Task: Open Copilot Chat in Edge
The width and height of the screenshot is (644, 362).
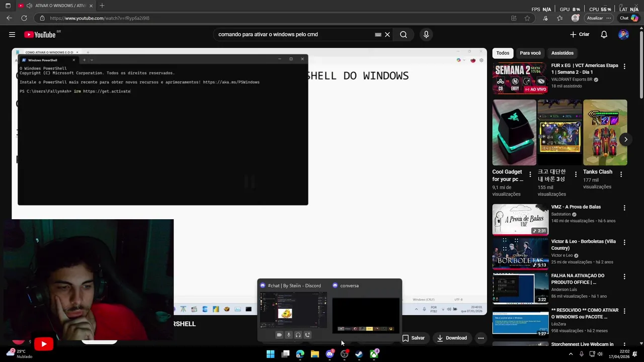Action: point(629,18)
